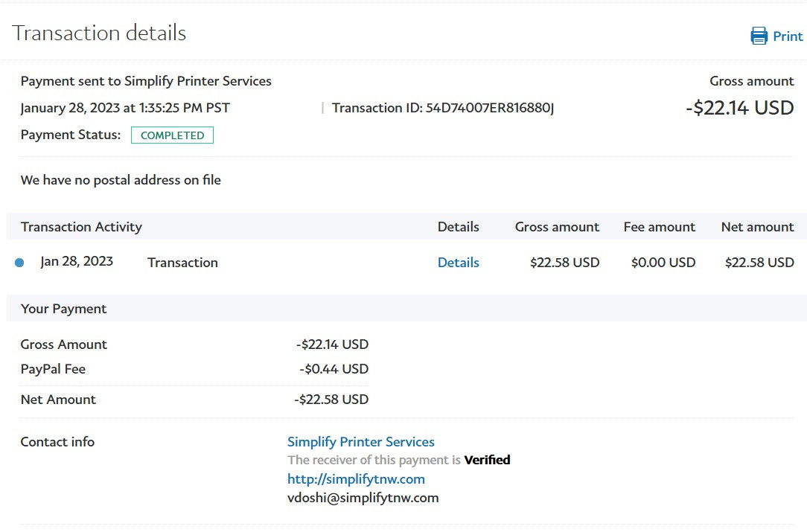Click the Fee amount column header

click(659, 227)
